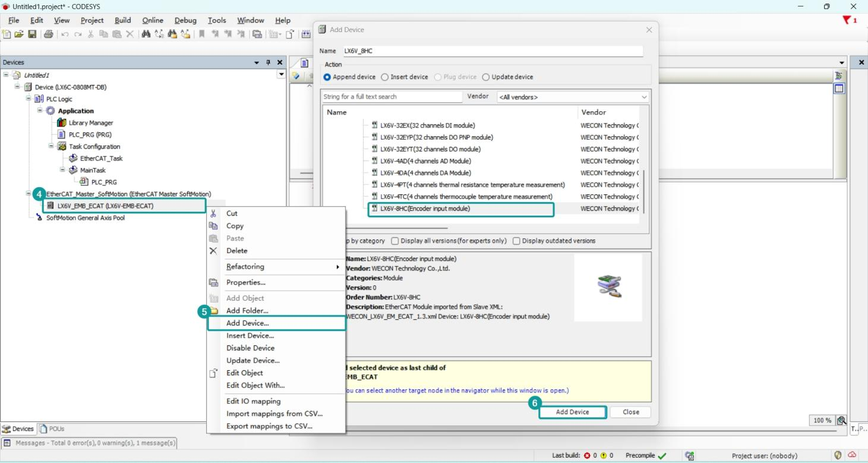Image resolution: width=868 pixels, height=463 pixels.
Task: Click the Open Project folder icon
Action: pyautogui.click(x=19, y=34)
